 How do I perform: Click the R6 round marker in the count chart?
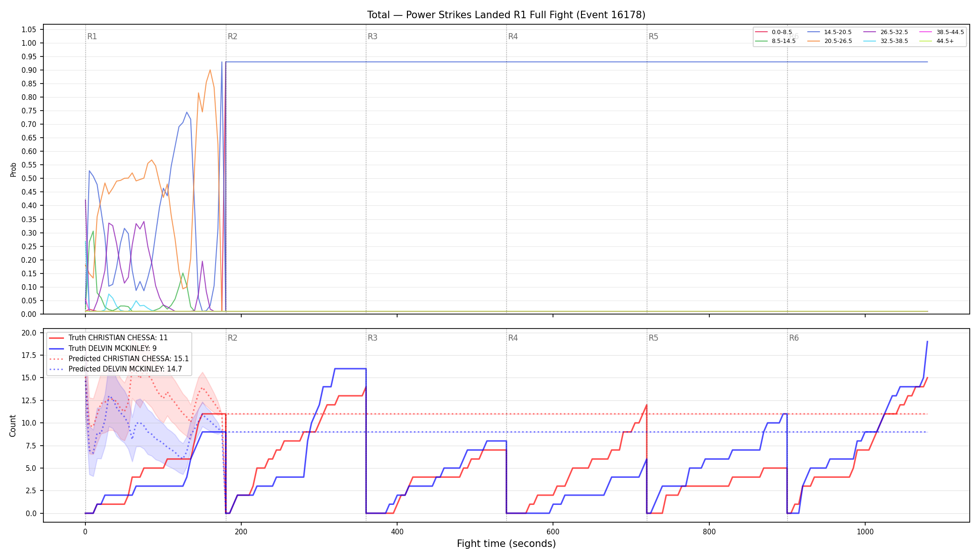point(794,338)
